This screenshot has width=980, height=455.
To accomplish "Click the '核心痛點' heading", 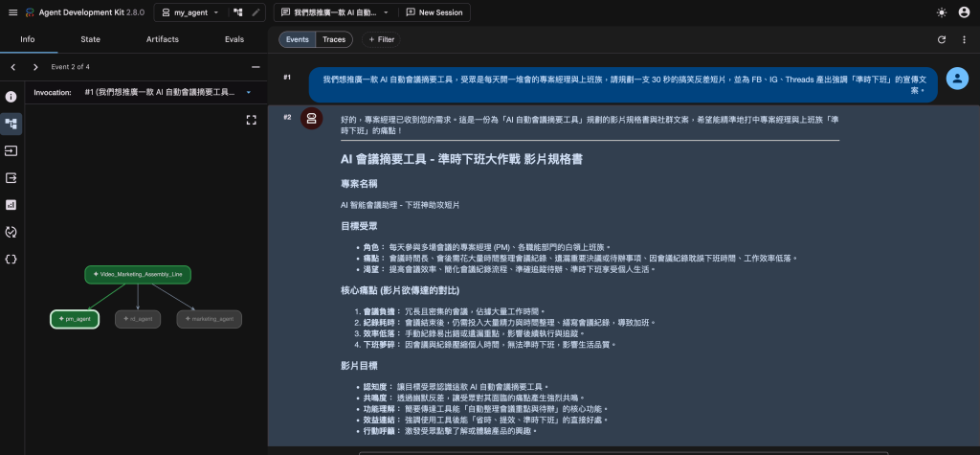I will coord(400,290).
